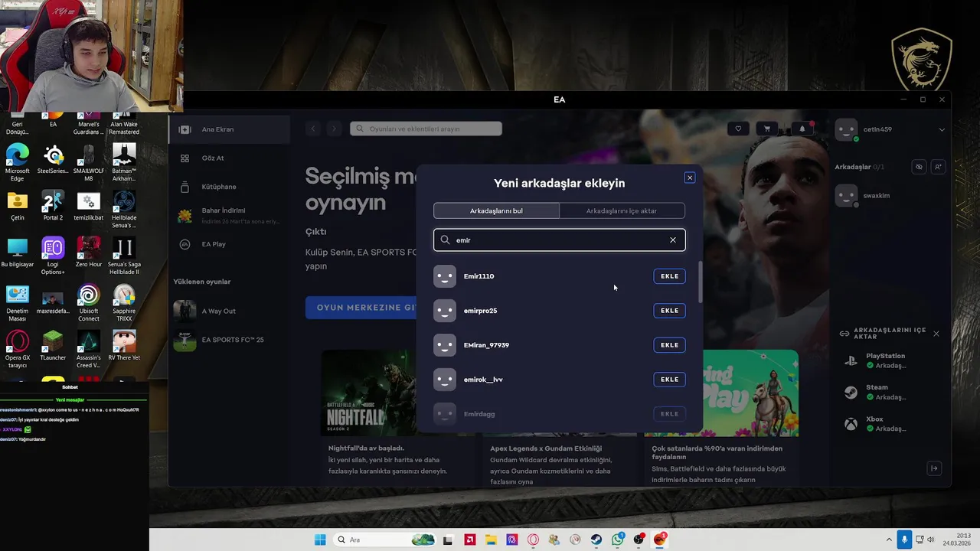Clear the emir search text
980x551 pixels.
pyautogui.click(x=673, y=240)
